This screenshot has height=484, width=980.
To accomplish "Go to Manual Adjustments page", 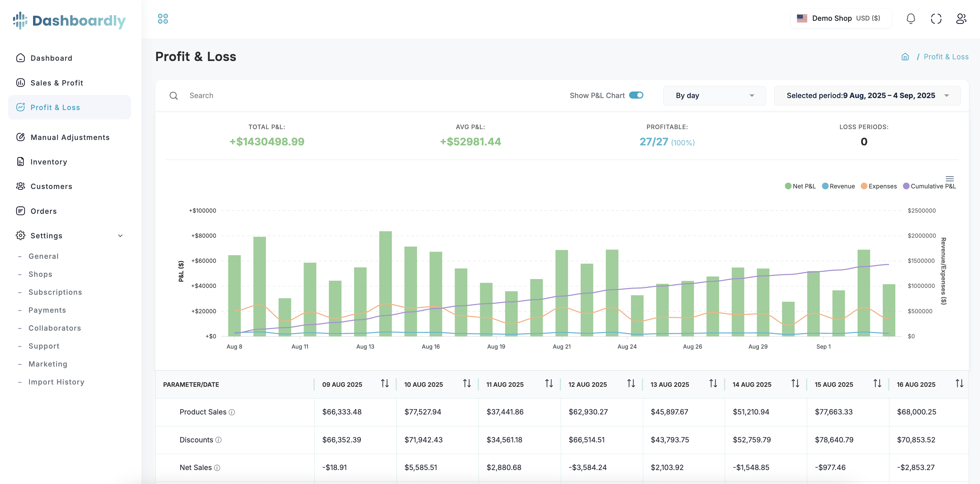I will tap(70, 137).
